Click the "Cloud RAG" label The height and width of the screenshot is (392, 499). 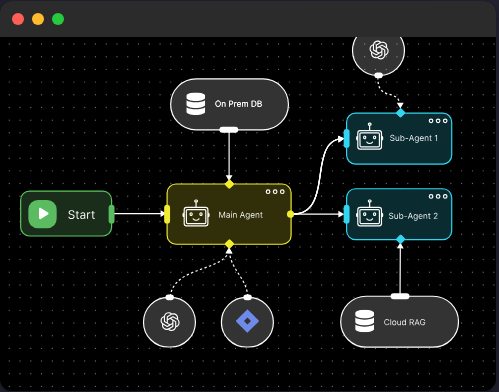(x=404, y=322)
